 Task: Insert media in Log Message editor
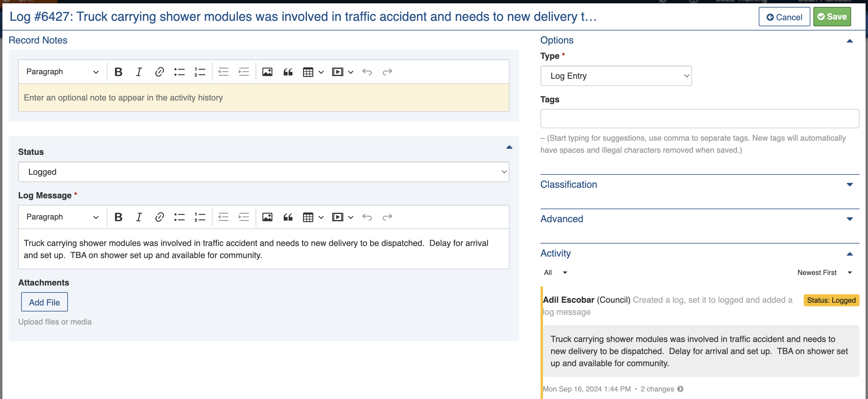pos(337,217)
